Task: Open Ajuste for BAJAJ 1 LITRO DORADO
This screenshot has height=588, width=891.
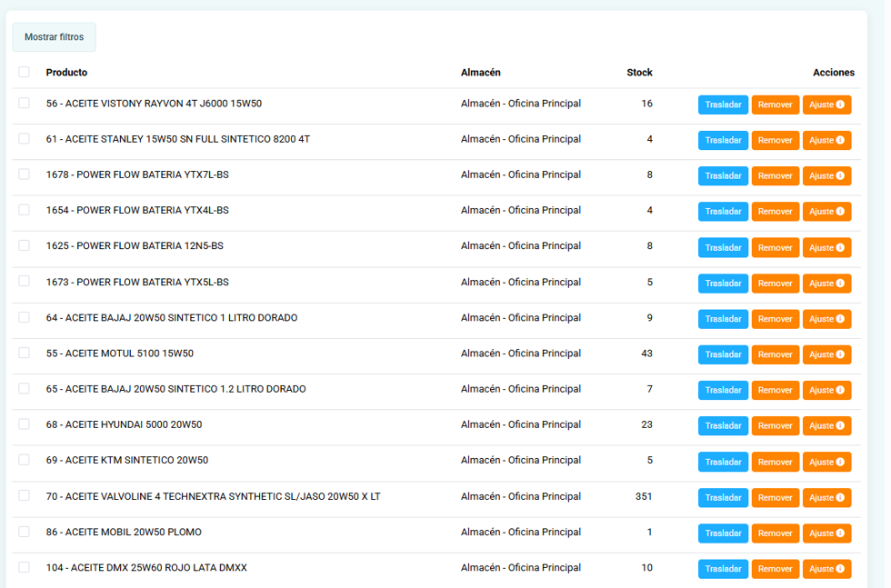Action: (x=826, y=319)
